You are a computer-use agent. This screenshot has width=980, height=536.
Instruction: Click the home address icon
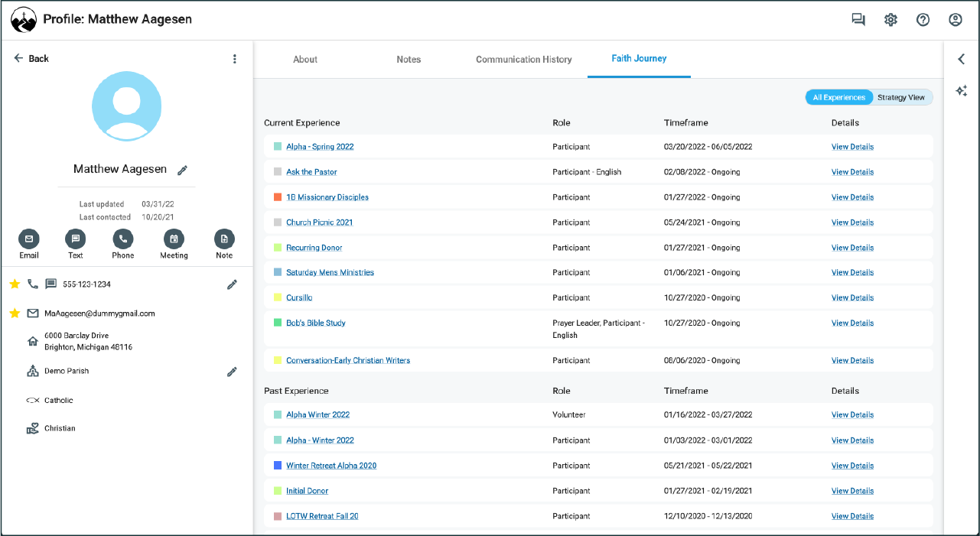[x=33, y=341]
